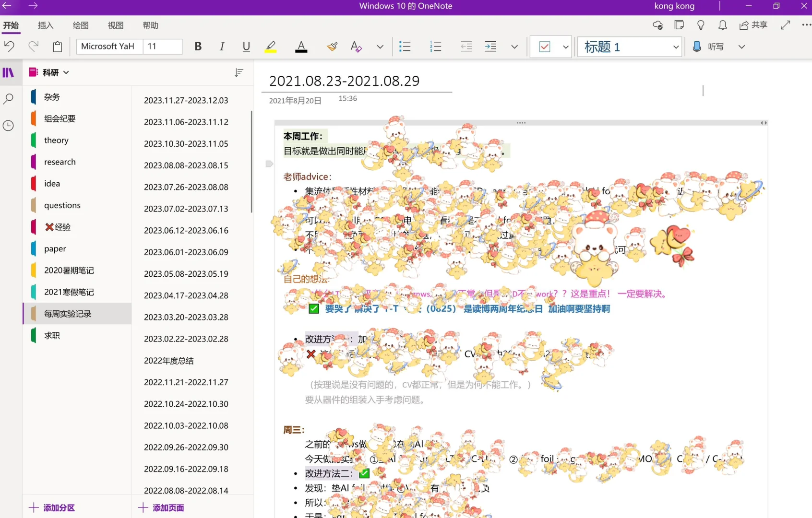Viewport: 812px width, 518px height.
Task: Check sync status cloud icon
Action: click(657, 25)
